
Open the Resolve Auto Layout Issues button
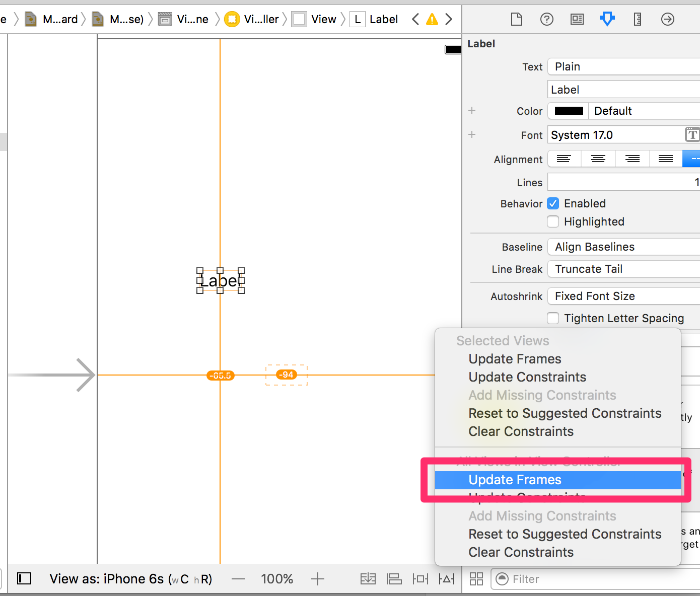[x=446, y=579]
